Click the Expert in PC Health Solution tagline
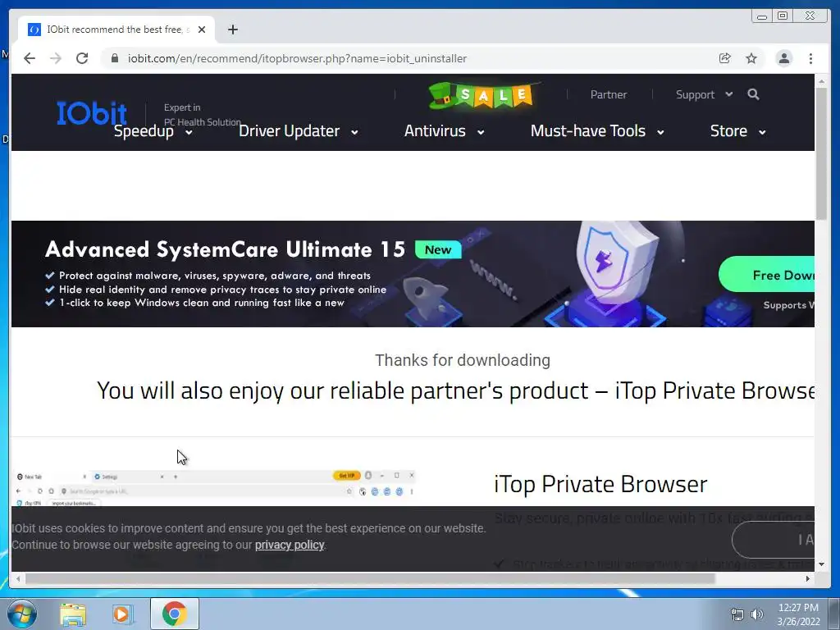The width and height of the screenshot is (840, 630). [x=202, y=115]
